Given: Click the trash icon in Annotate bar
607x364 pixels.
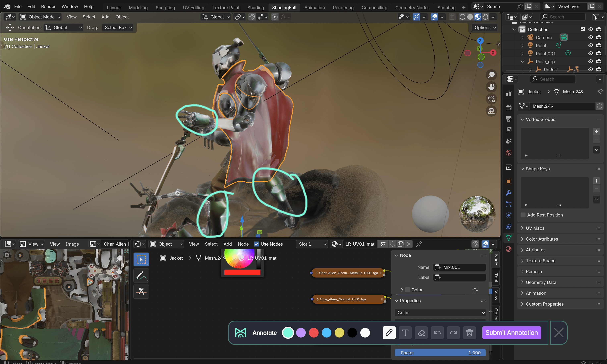Looking at the screenshot, I should (x=469, y=333).
